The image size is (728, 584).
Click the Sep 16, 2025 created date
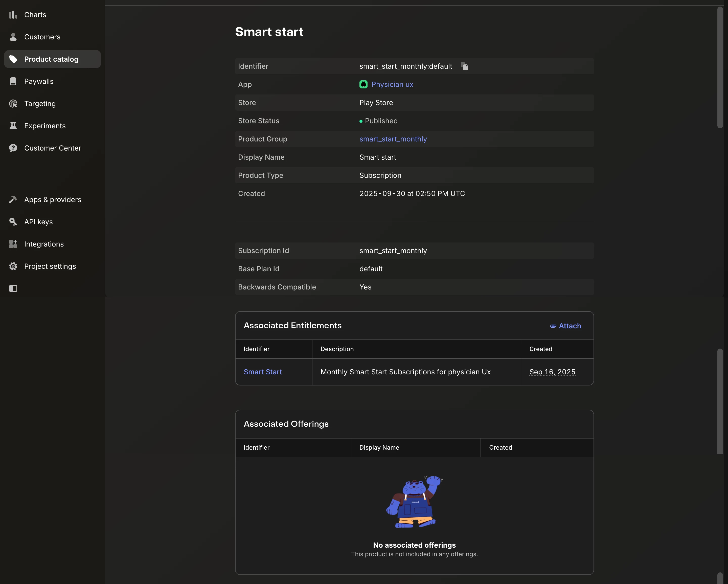(552, 372)
